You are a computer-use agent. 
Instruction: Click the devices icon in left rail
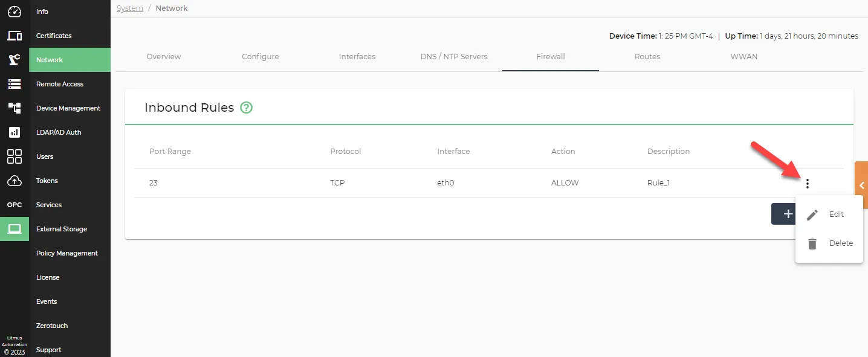coord(15,36)
